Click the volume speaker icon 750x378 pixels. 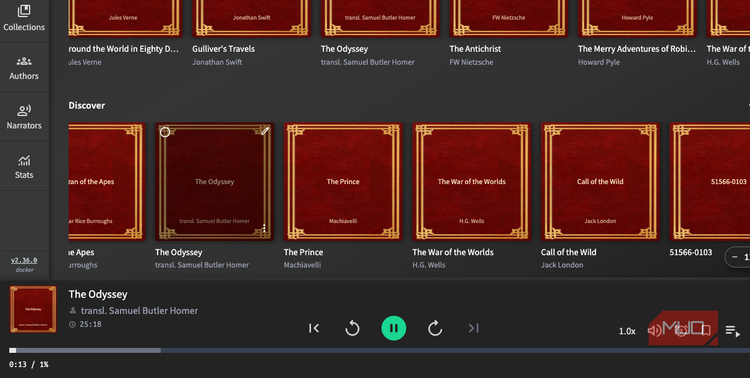pyautogui.click(x=654, y=330)
